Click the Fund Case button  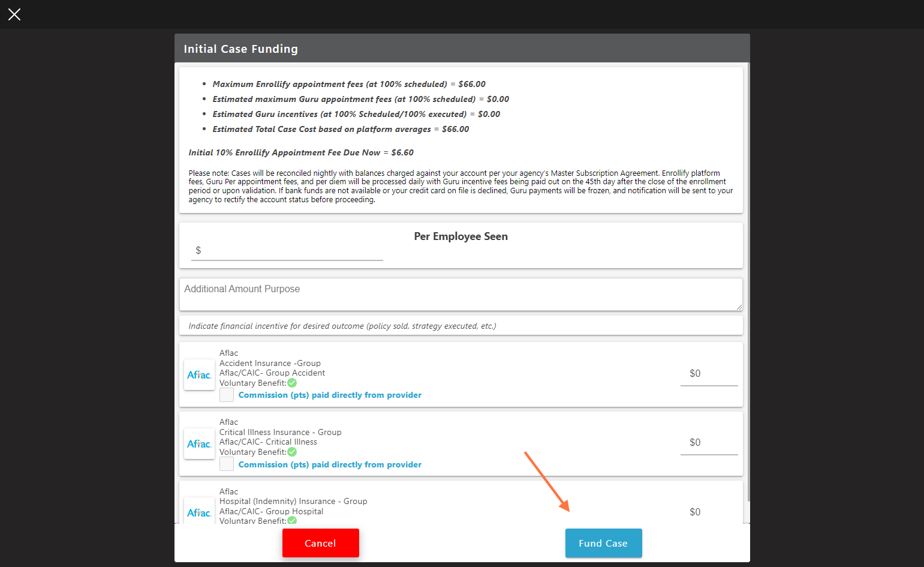604,543
